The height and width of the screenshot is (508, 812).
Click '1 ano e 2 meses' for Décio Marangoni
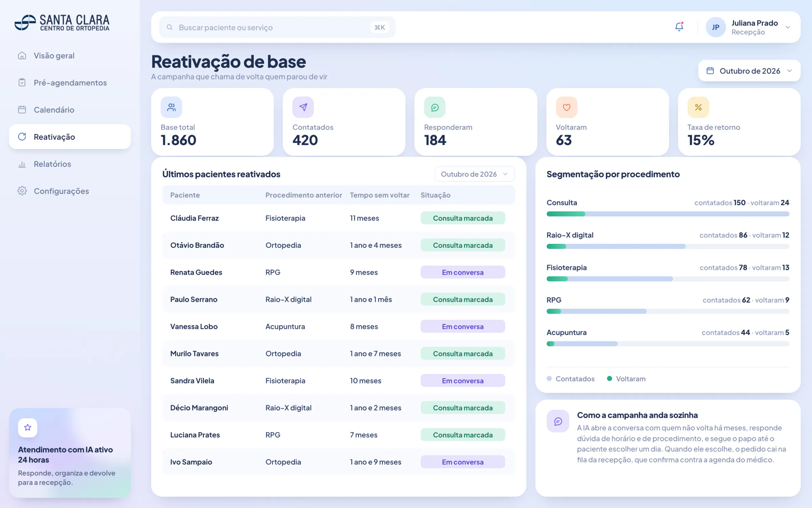pyautogui.click(x=376, y=408)
